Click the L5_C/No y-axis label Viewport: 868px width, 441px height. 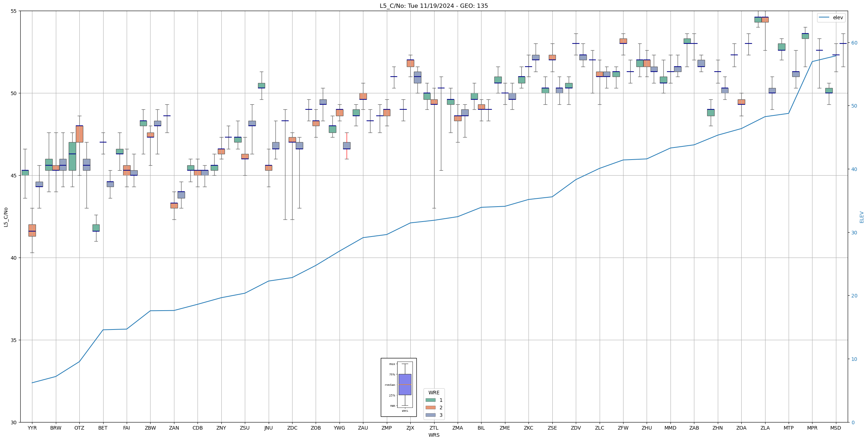point(6,217)
